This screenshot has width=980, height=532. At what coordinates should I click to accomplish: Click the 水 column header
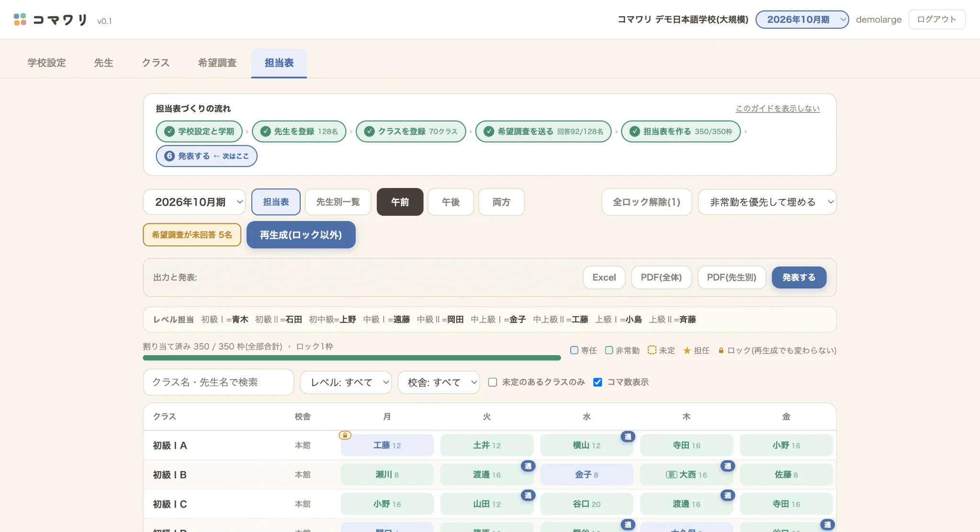click(x=586, y=417)
